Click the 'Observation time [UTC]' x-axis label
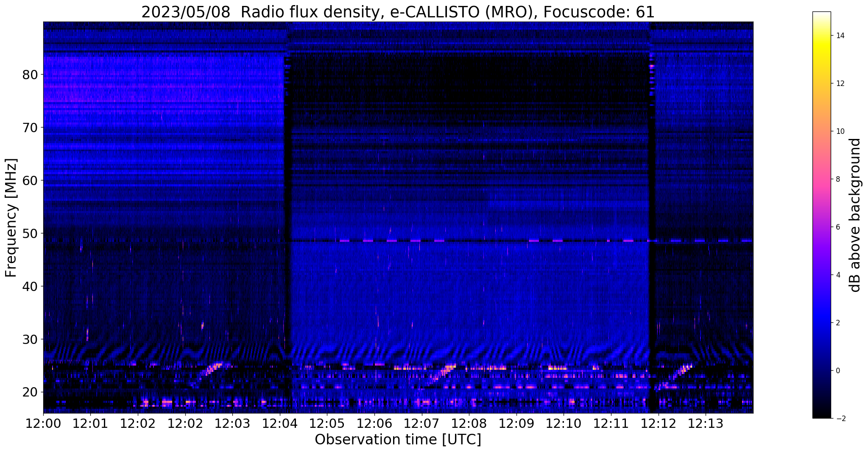Screen dimensions: 868x452 click(398, 440)
